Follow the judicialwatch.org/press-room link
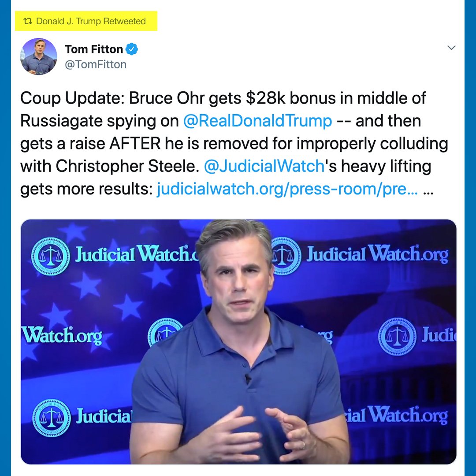476x476 pixels. click(287, 189)
